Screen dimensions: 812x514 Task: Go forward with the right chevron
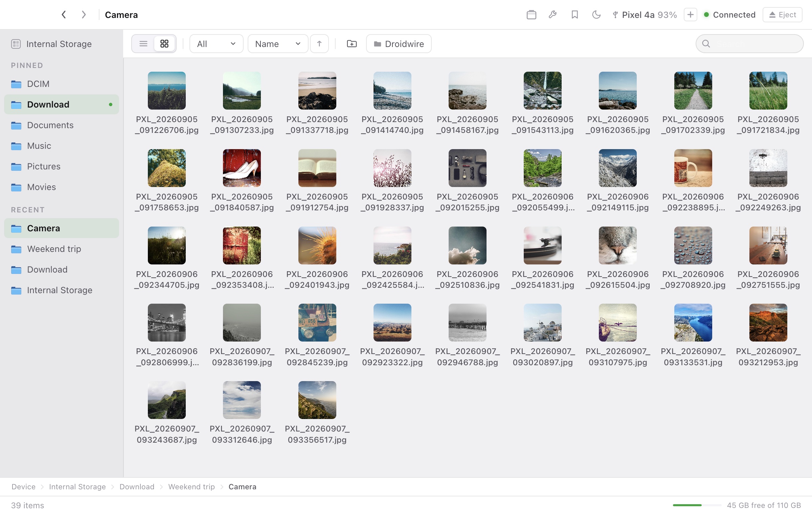click(x=84, y=15)
